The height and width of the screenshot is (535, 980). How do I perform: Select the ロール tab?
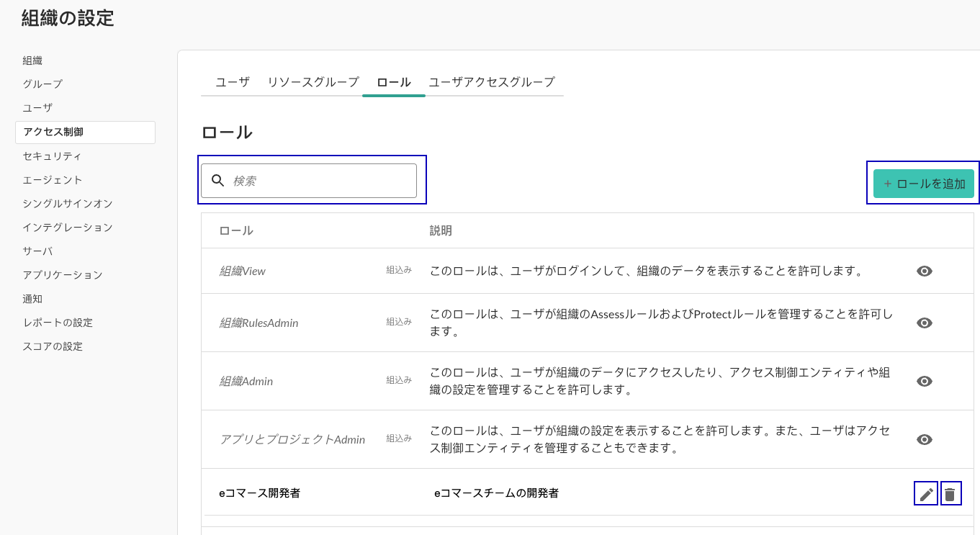394,82
